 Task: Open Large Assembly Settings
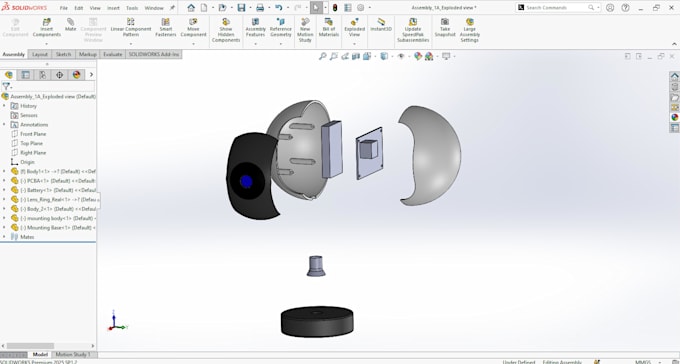[470, 30]
